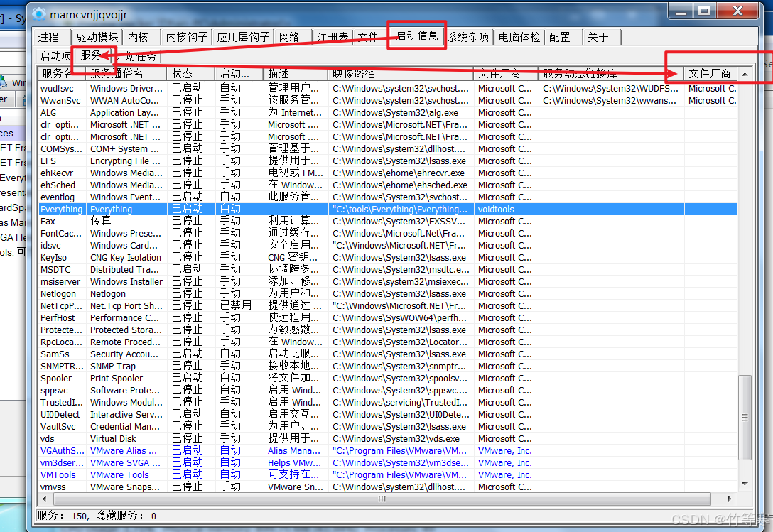This screenshot has width=773, height=532.
Task: Sort by the 映像路径 column header
Action: tap(352, 73)
